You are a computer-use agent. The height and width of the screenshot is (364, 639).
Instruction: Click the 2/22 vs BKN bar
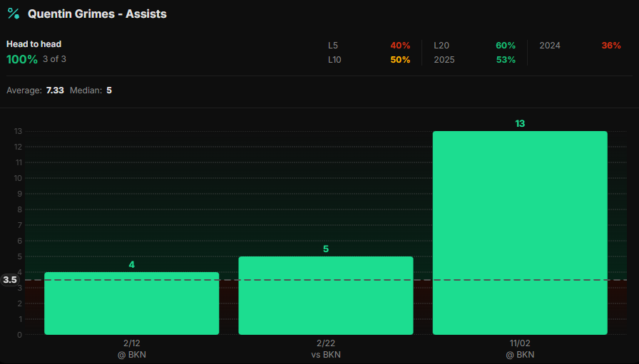pos(326,296)
